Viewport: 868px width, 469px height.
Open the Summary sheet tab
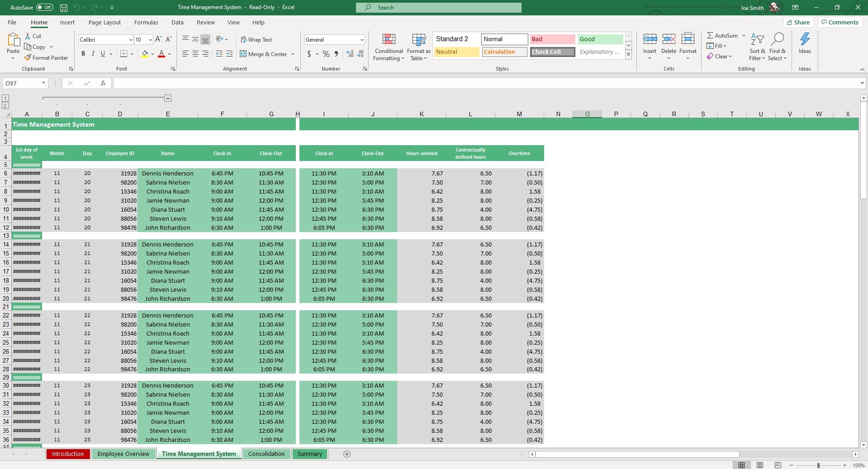point(309,454)
